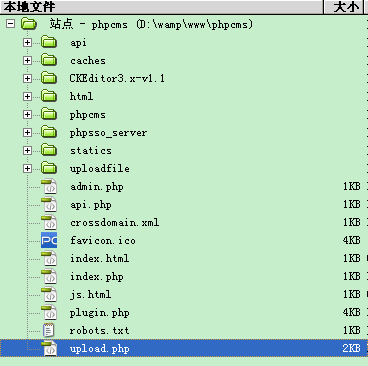
Task: Expand the CKEditor3.x-v1.1 folder
Action: click(27, 78)
